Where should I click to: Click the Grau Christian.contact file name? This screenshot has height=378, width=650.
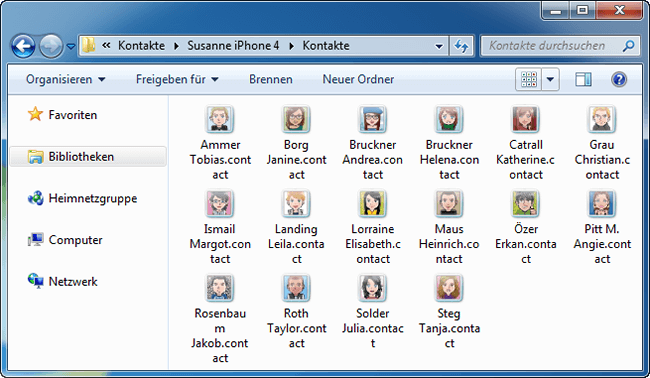click(x=602, y=160)
